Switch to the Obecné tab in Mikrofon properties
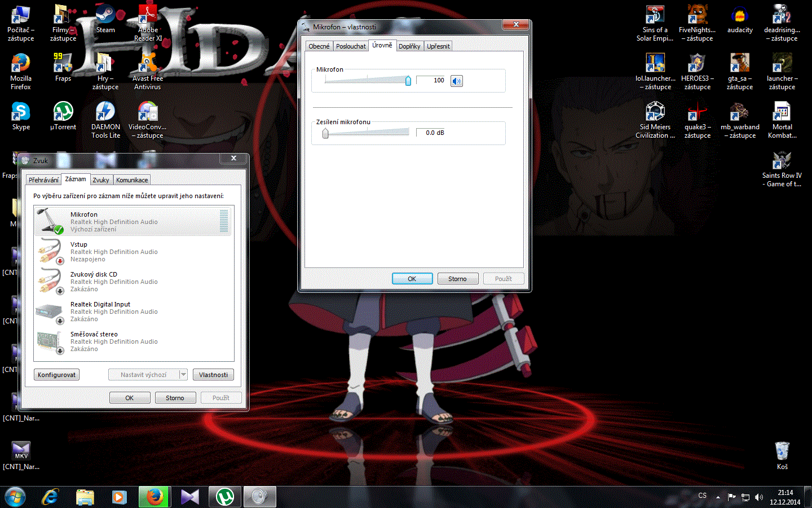The height and width of the screenshot is (508, 812). (x=319, y=46)
